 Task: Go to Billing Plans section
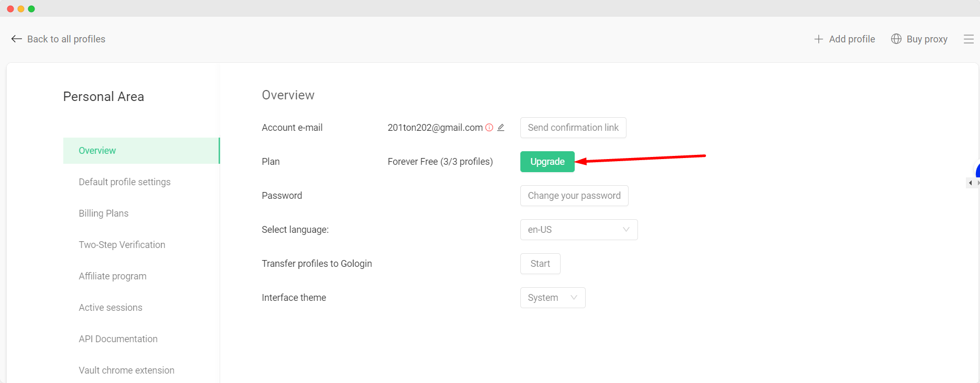104,213
